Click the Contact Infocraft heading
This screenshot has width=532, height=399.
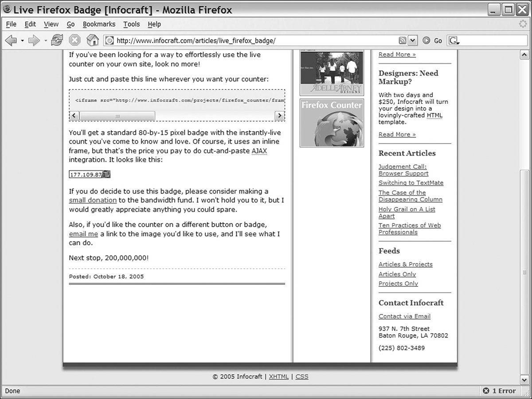411,303
